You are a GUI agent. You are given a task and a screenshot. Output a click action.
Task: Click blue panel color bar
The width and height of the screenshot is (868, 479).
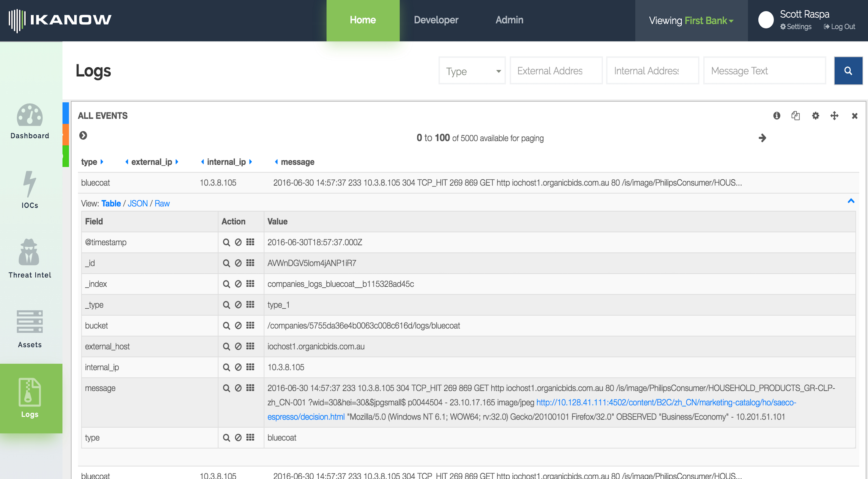point(65,113)
